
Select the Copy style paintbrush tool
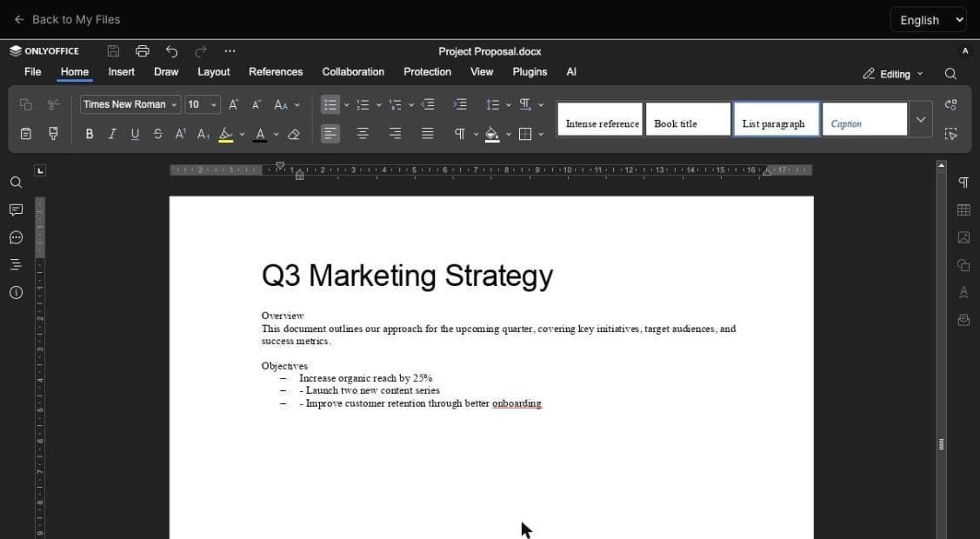54,134
